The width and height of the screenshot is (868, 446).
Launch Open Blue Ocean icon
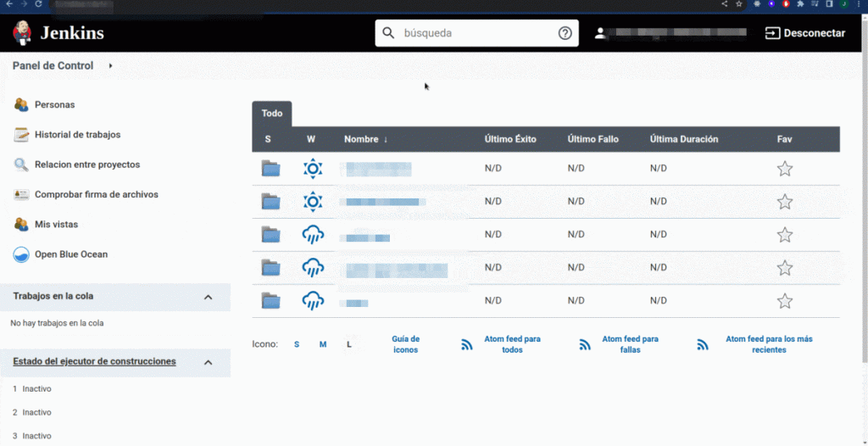[x=21, y=255]
